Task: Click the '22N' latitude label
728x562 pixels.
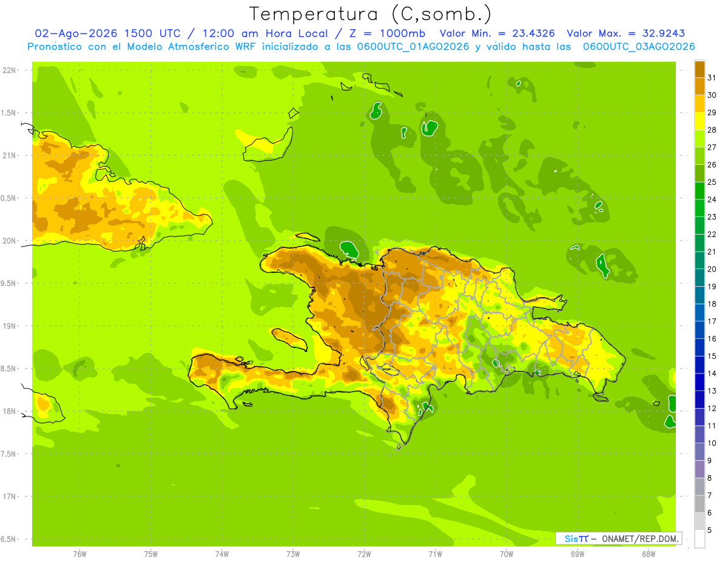Action: click(x=10, y=70)
